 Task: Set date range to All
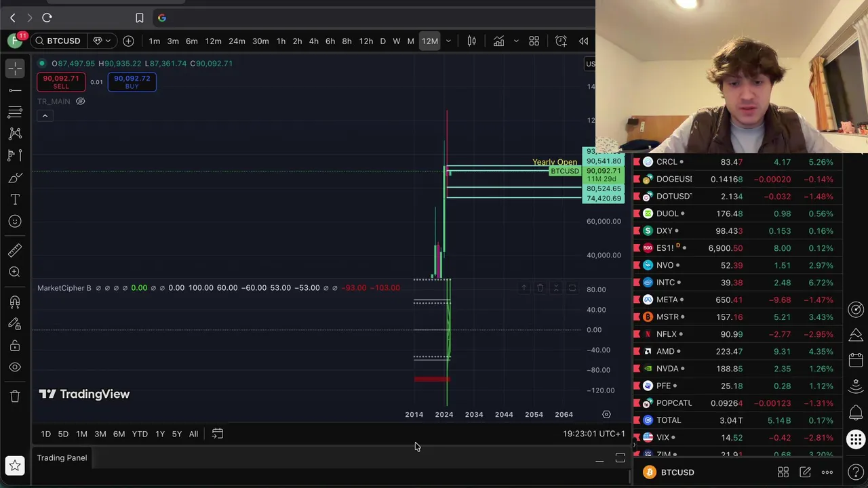point(193,434)
